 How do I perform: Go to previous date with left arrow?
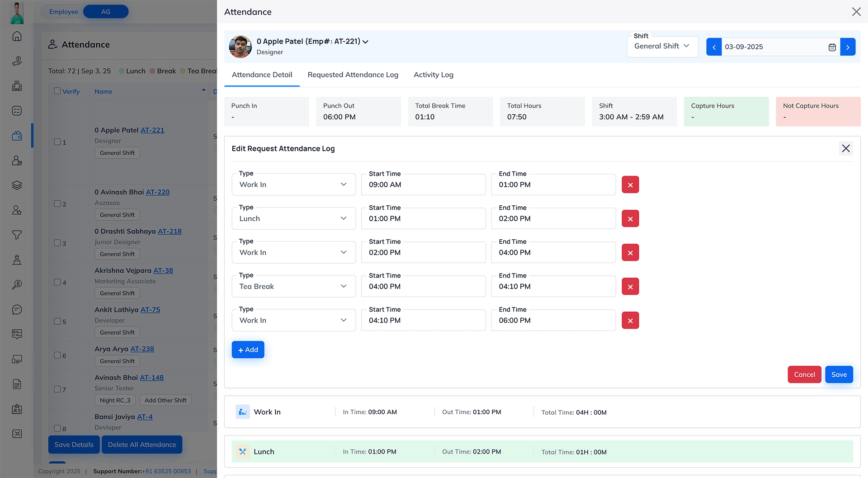(x=714, y=47)
